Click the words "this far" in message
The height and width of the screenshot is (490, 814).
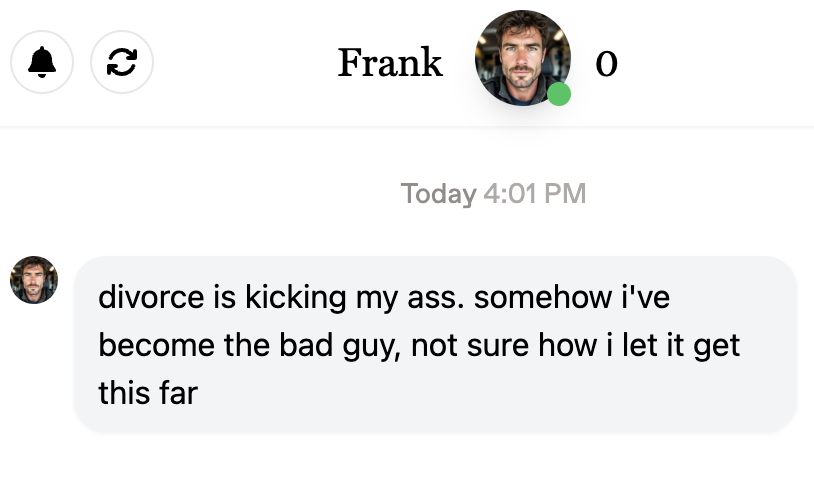tap(148, 393)
